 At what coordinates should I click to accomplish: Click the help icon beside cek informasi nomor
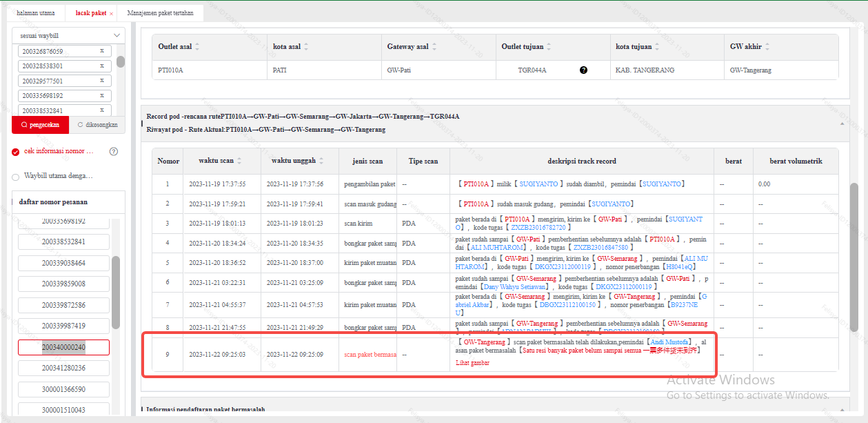point(114,151)
